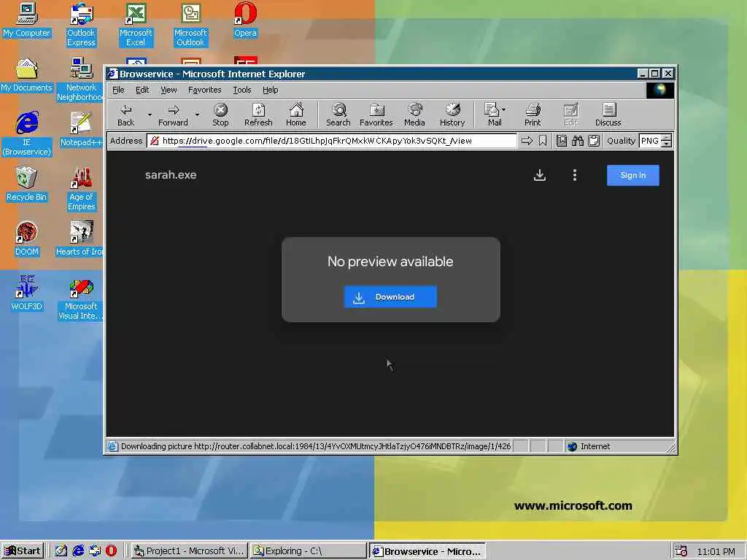
Task: Open the Help menu
Action: point(270,90)
